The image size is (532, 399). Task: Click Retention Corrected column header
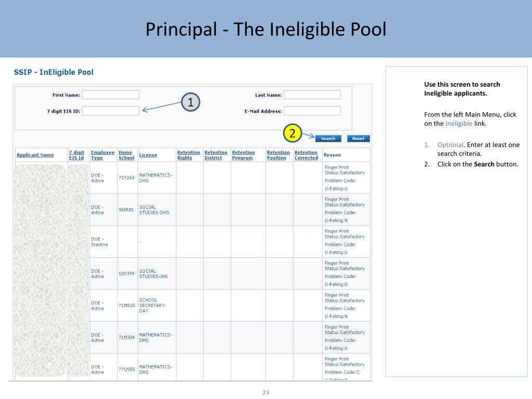click(306, 155)
